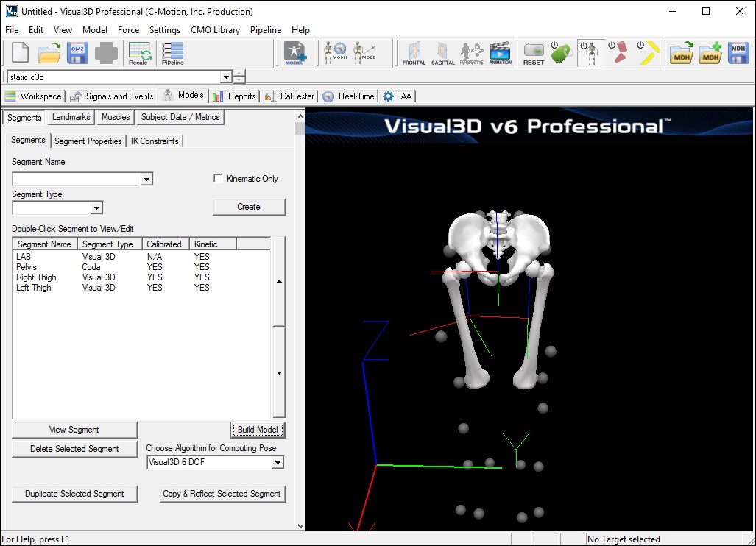
Task: Open the Settings menu
Action: 164,30
